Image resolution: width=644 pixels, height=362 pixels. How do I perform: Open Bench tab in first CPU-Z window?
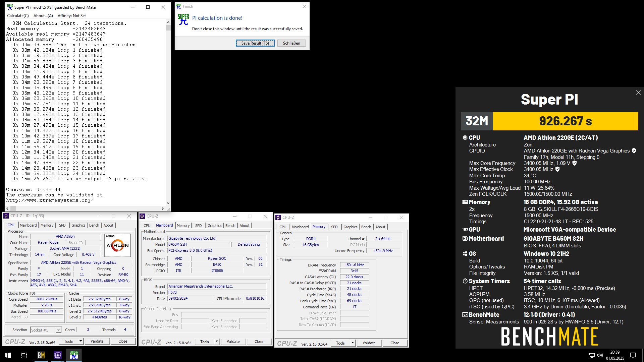(x=94, y=225)
